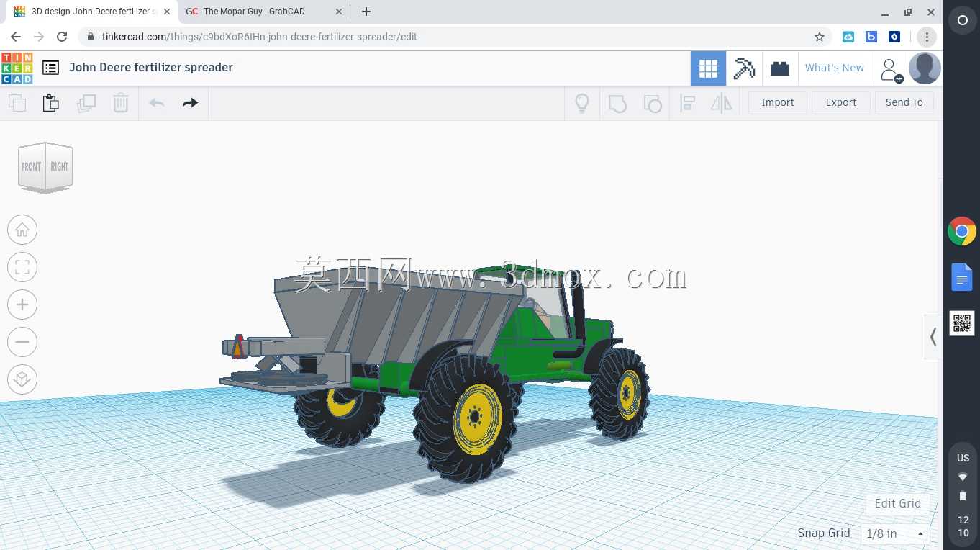The image size is (980, 550).
Task: Click the Tinkercad logo
Action: click(17, 68)
